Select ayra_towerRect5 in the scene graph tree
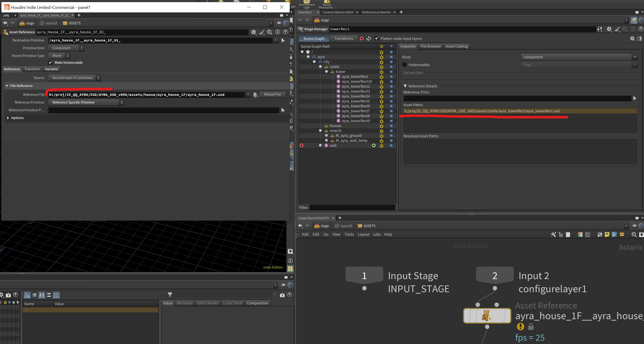The width and height of the screenshot is (644, 344). [355, 101]
